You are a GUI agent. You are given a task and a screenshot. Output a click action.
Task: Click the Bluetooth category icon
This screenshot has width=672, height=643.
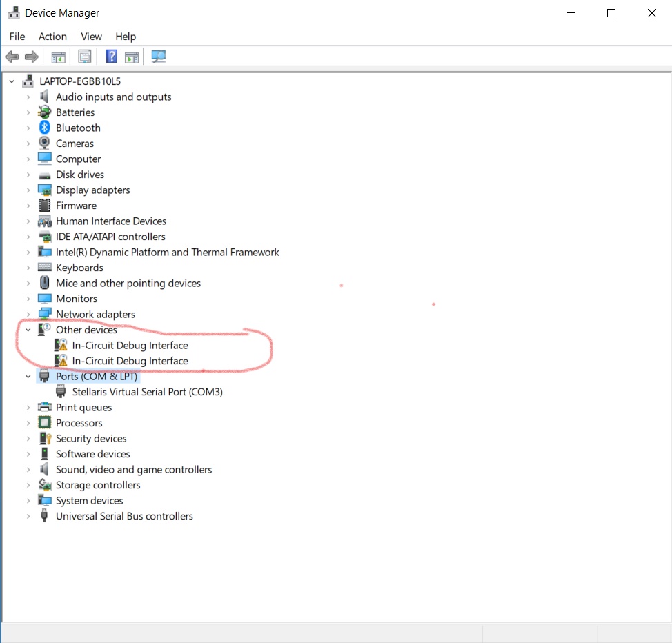pyautogui.click(x=45, y=128)
